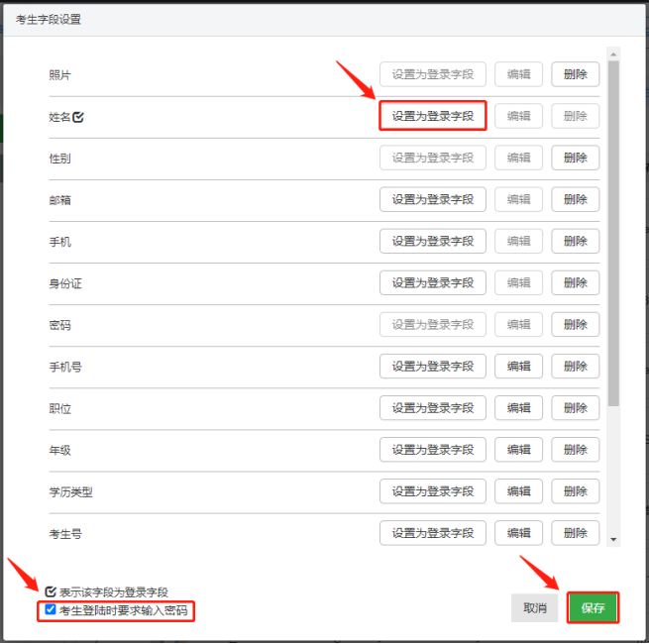
Task: Click the login-field check icon beside 姓名
Action: coord(78,117)
